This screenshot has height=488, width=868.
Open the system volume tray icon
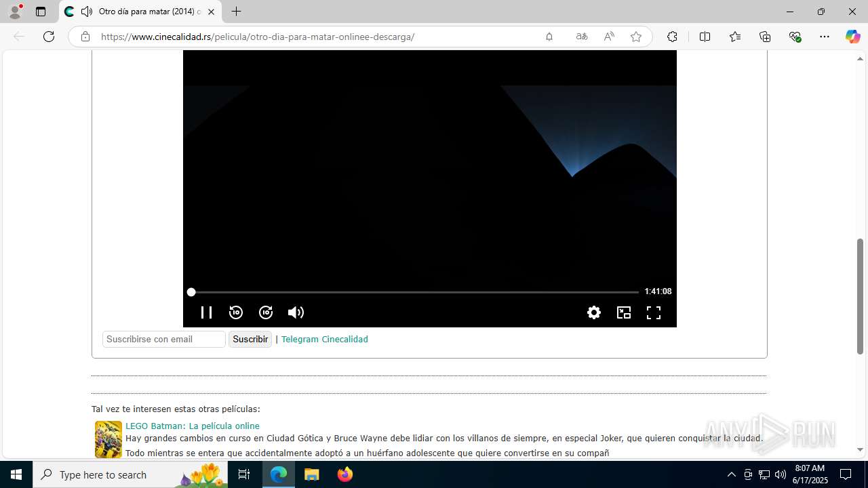point(781,474)
